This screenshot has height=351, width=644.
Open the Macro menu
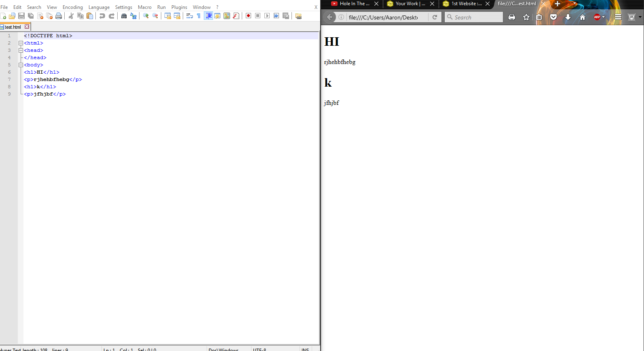pos(145,7)
